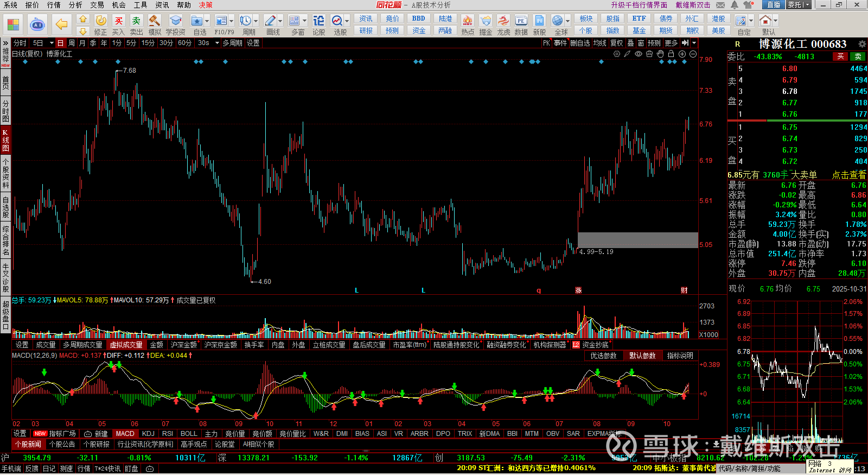This screenshot has height=475, width=868.
Task: Toggle PK comparison mode
Action: (546, 43)
